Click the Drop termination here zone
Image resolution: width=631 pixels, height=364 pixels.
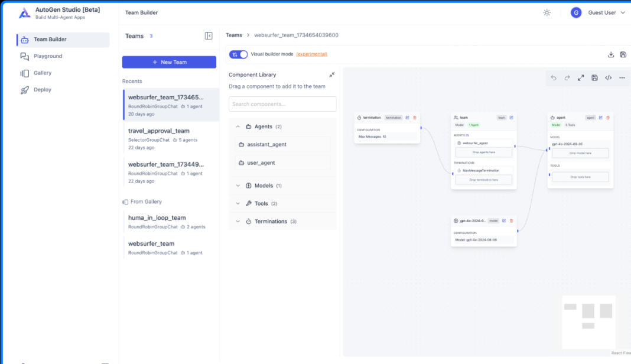(484, 180)
